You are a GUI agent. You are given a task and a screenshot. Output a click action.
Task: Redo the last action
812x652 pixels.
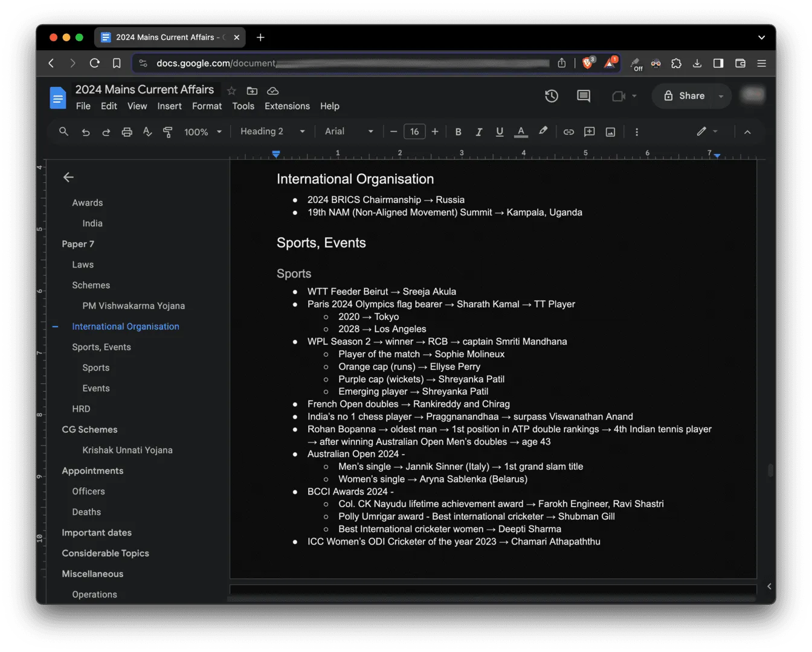(106, 132)
